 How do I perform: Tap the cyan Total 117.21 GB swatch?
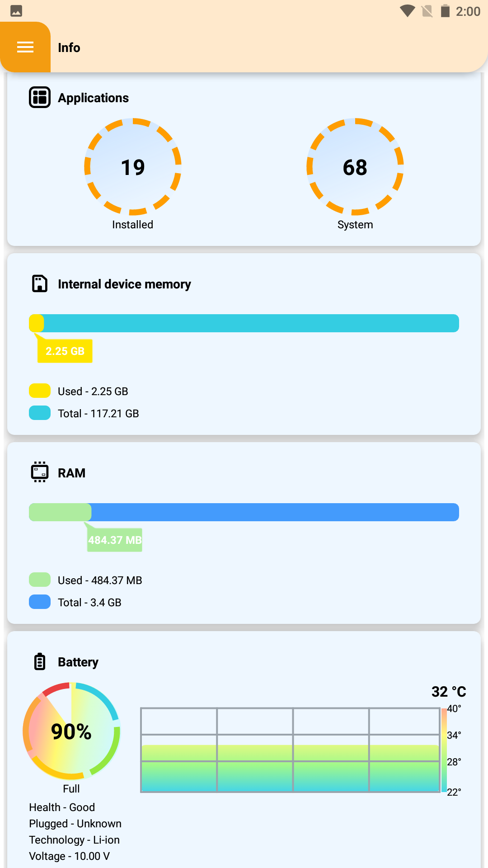pyautogui.click(x=40, y=413)
